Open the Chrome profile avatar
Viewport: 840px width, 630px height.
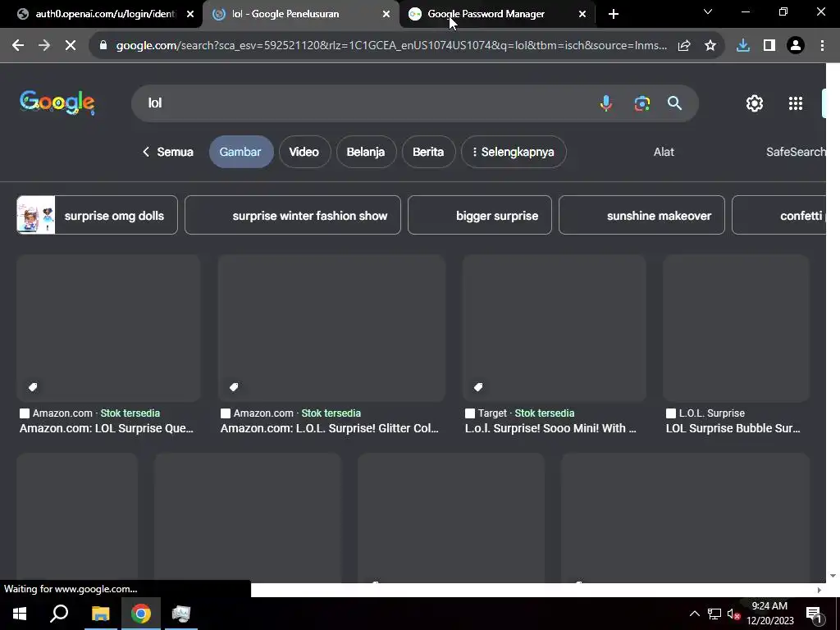click(x=796, y=46)
